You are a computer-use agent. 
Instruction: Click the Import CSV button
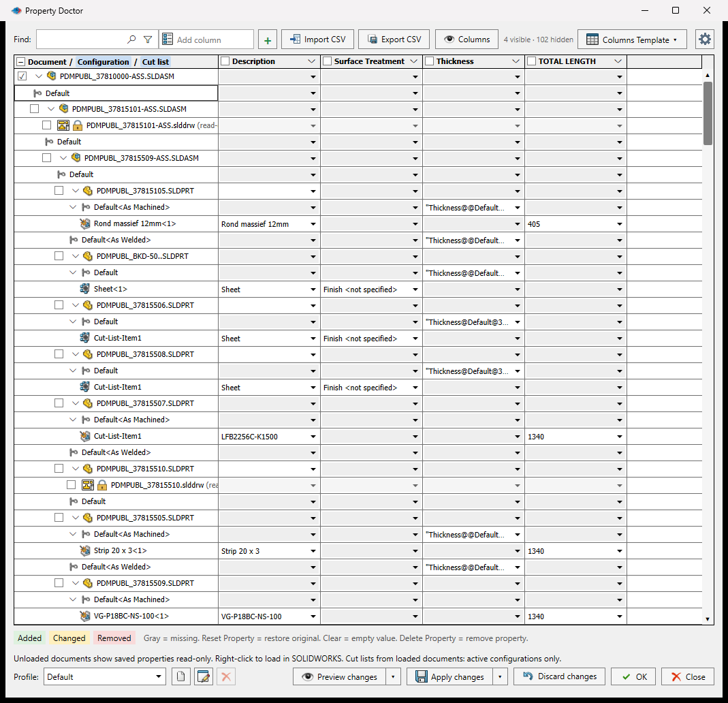[317, 40]
